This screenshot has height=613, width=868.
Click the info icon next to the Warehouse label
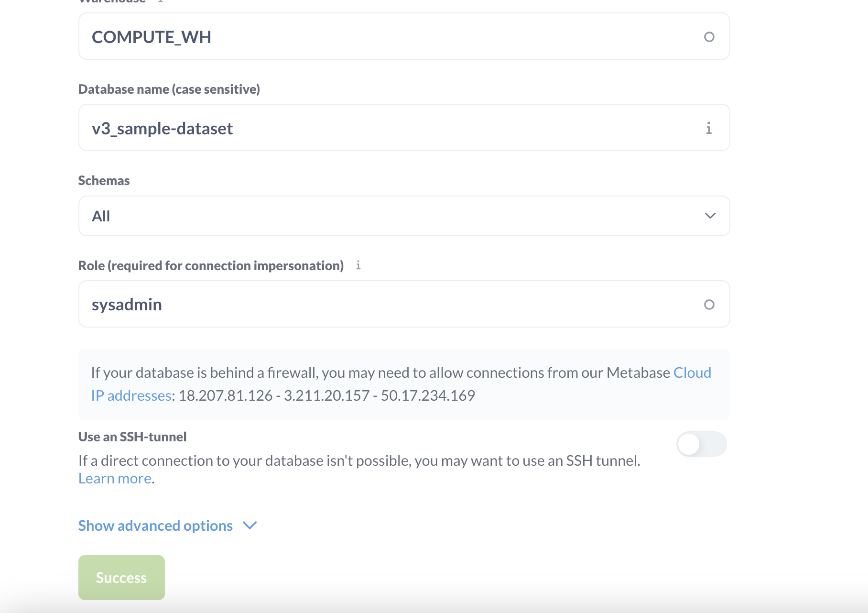pyautogui.click(x=160, y=2)
